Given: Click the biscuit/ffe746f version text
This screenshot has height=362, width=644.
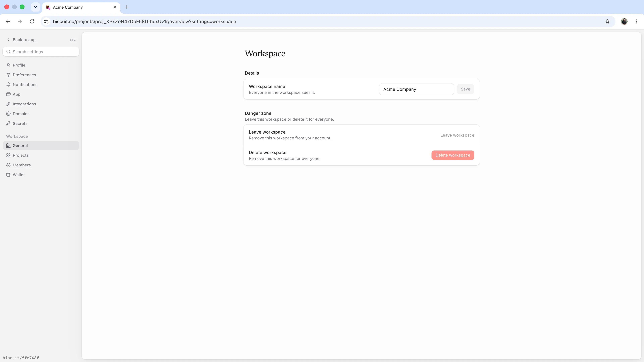Looking at the screenshot, I should coord(21,358).
